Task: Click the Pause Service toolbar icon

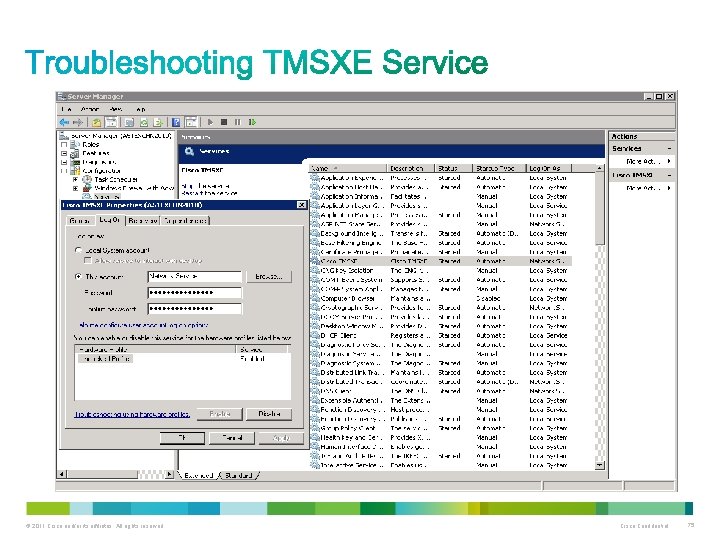Action: point(237,122)
